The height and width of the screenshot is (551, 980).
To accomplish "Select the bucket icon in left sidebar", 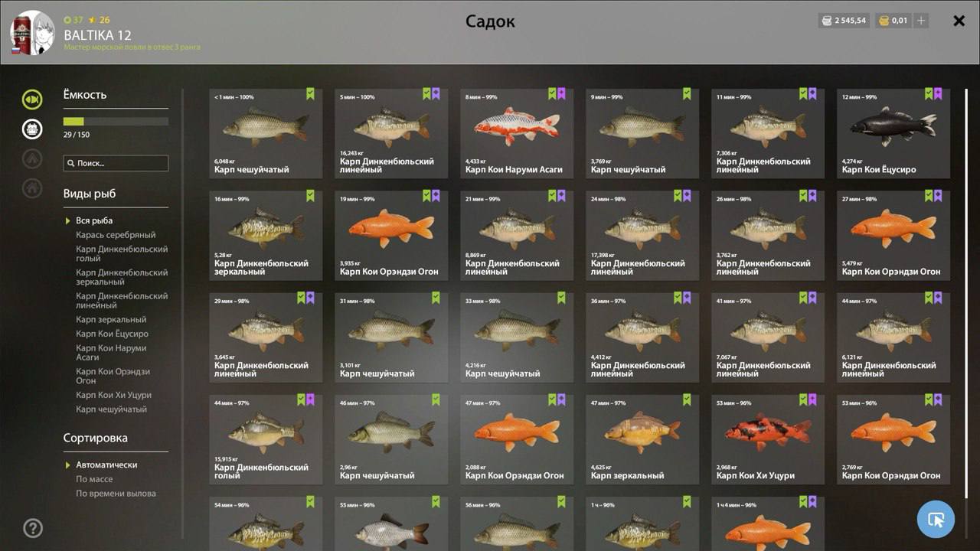I will pyautogui.click(x=32, y=129).
